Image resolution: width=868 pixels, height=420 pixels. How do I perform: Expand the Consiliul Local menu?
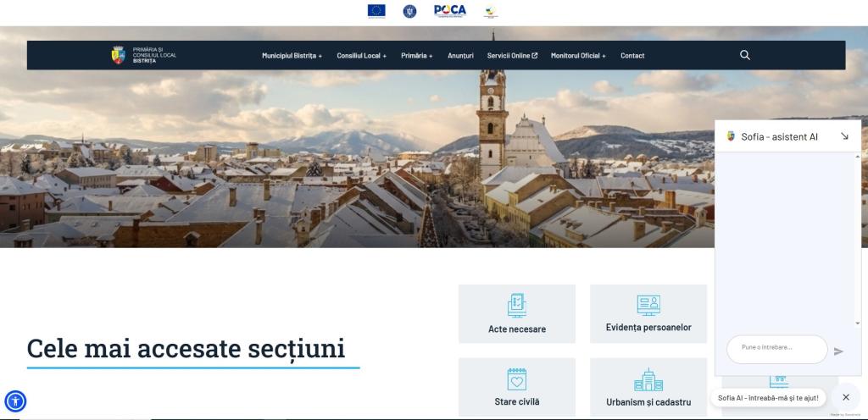click(x=361, y=56)
